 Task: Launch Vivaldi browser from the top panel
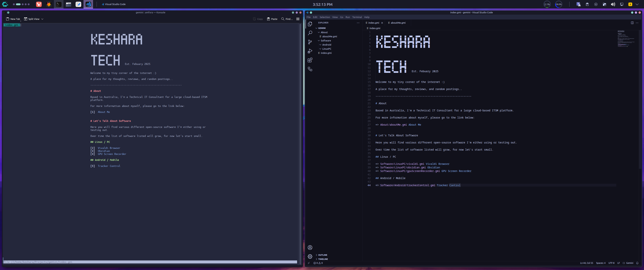point(39,4)
